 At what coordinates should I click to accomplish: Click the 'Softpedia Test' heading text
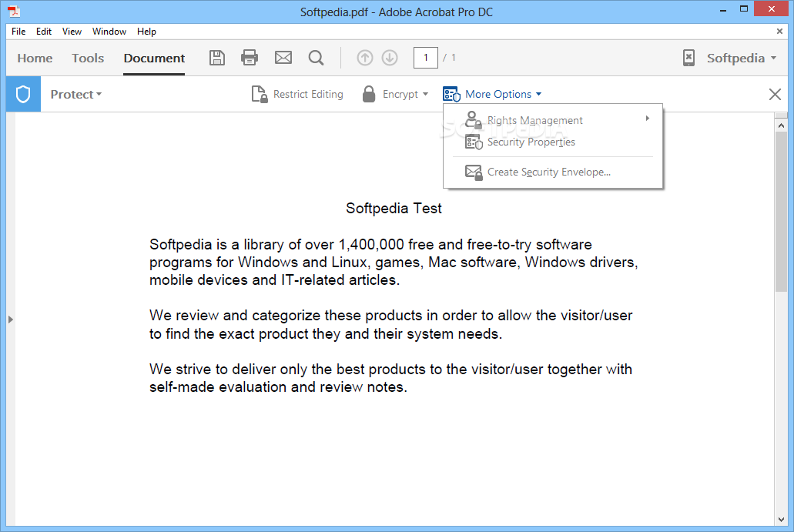tap(394, 208)
